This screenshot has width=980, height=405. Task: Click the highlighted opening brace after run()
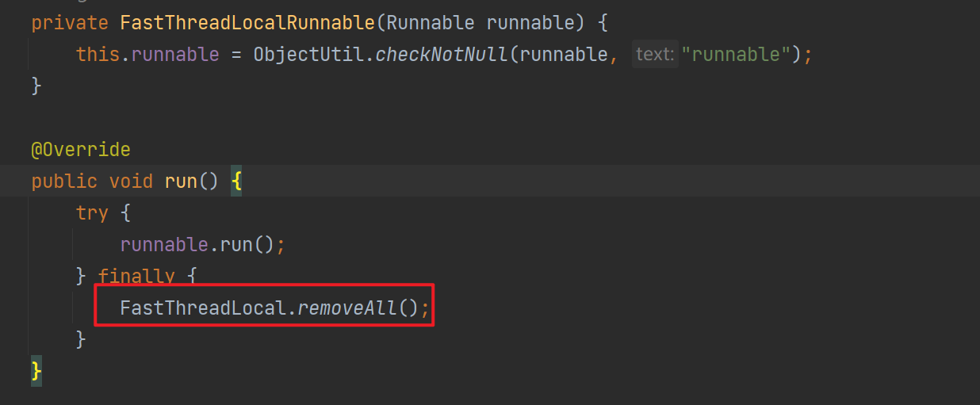pyautogui.click(x=236, y=181)
